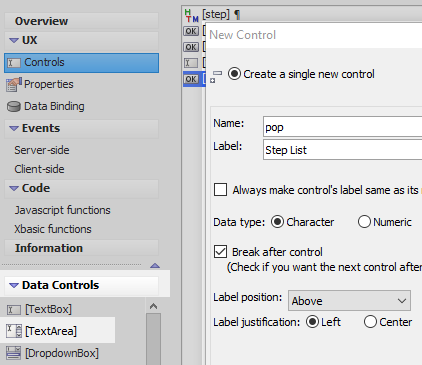422x365 pixels.
Task: Click the second OK button icon
Action: (x=191, y=47)
